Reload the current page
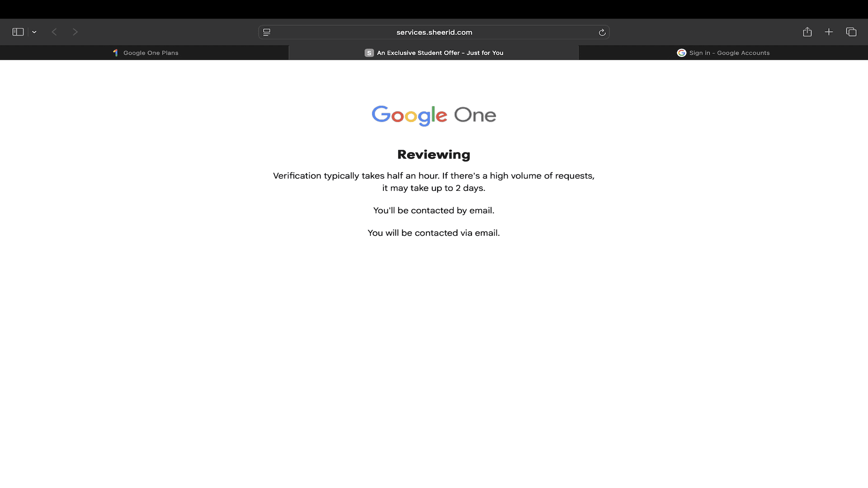The width and height of the screenshot is (868, 488). (x=602, y=32)
